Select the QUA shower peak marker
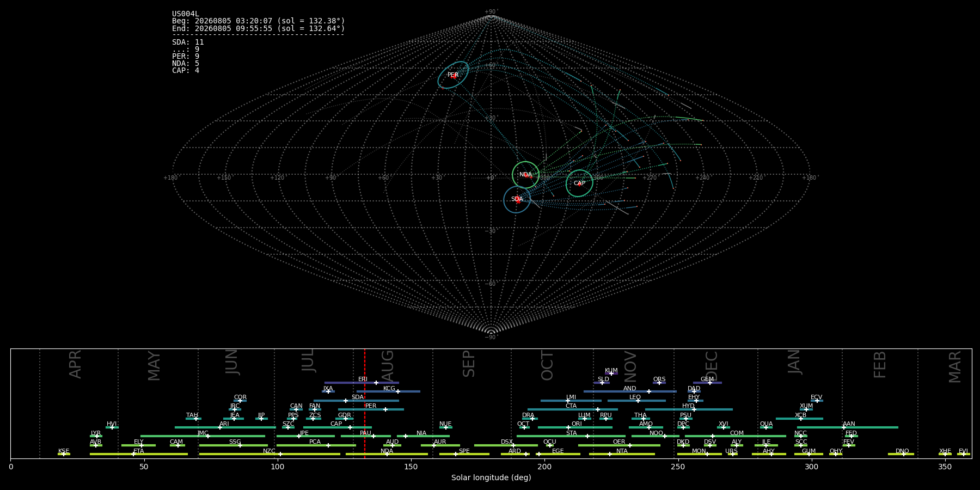This screenshot has height=490, width=980. (765, 427)
